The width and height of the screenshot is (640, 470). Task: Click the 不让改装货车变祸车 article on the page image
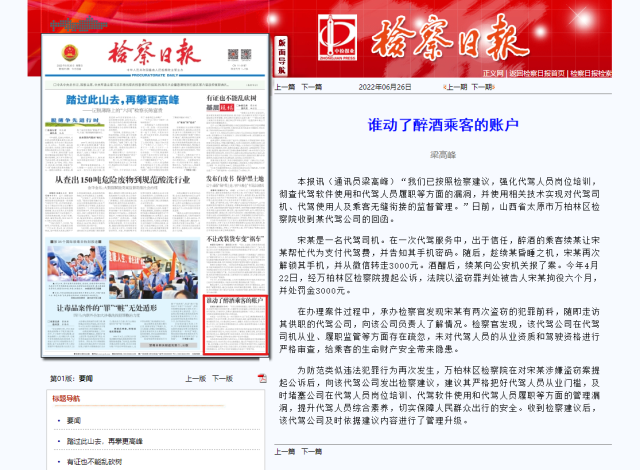[235, 263]
